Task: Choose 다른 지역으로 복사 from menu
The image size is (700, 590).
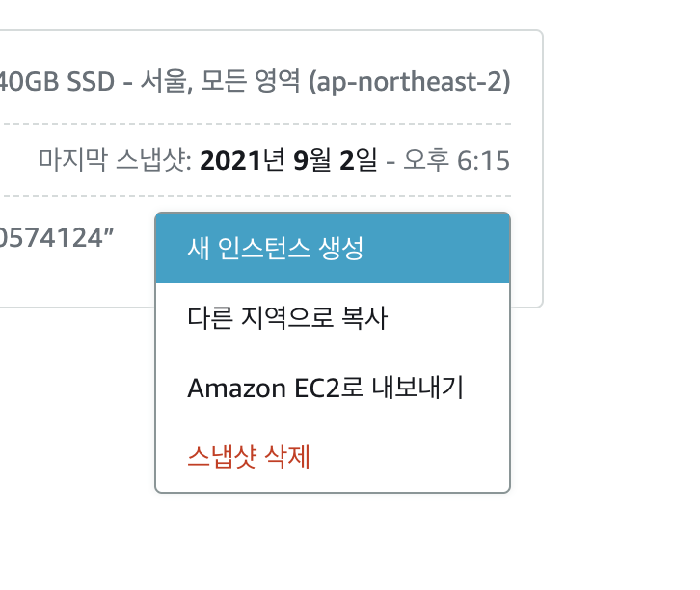Action: click(333, 318)
